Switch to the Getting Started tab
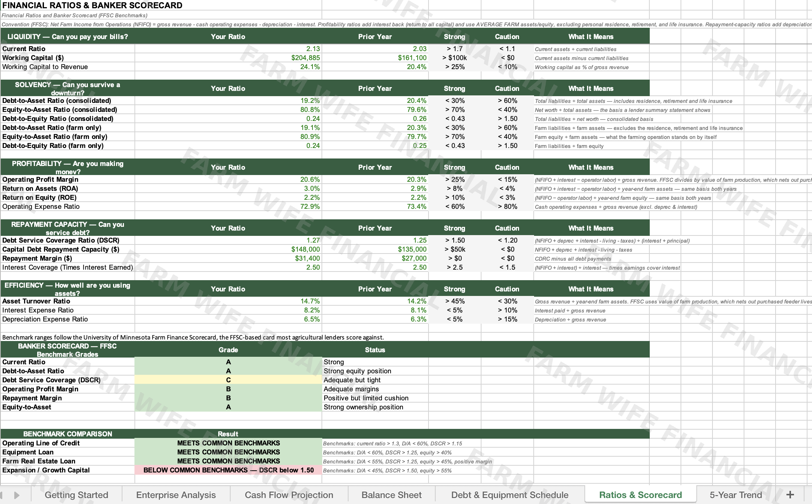This screenshot has width=812, height=504. pyautogui.click(x=76, y=495)
